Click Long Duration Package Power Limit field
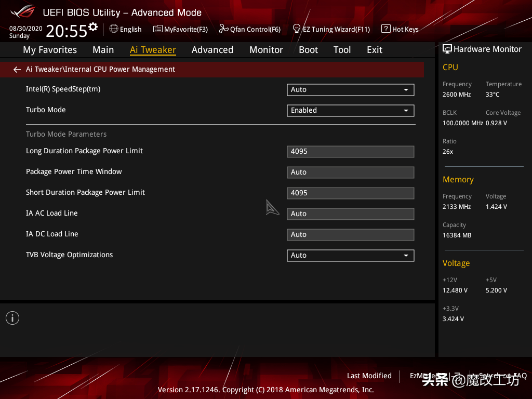This screenshot has width=532, height=399. (x=351, y=152)
